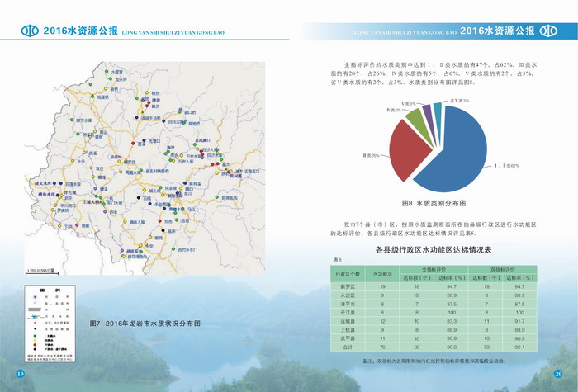This screenshot has width=578, height=392.
Task: Click the 图8 水质类别分布图 caption
Action: pos(433,202)
